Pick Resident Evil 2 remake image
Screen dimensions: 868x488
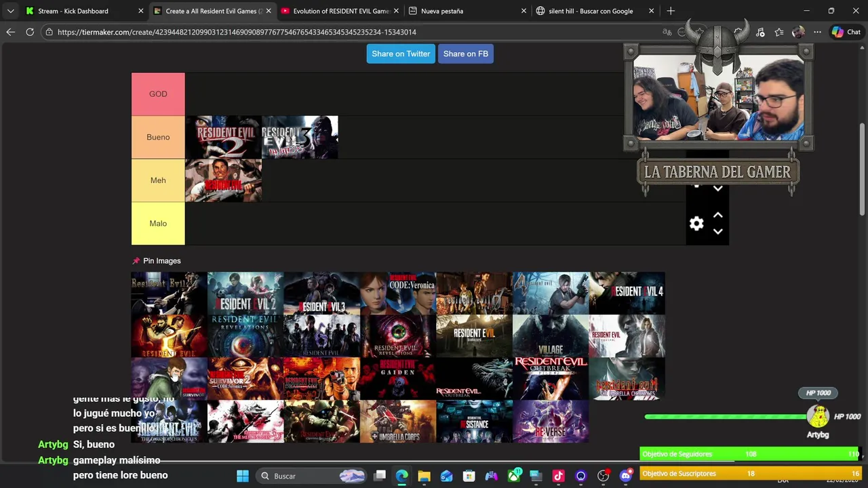[245, 293]
